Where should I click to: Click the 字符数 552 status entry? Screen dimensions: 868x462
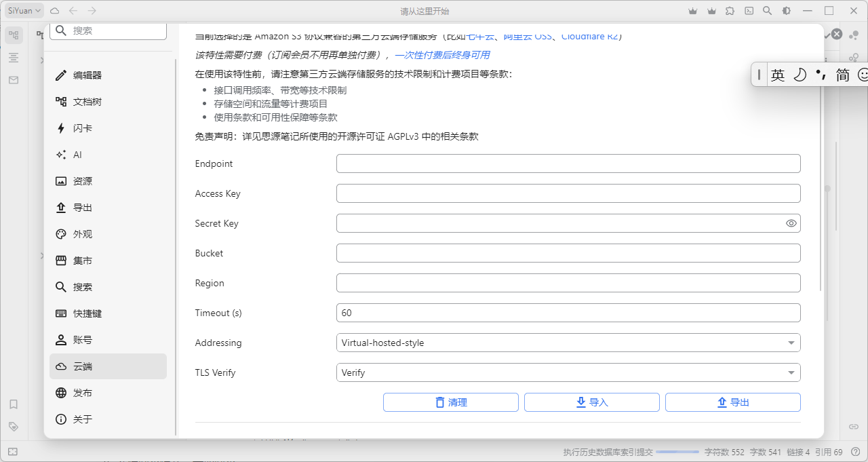pos(724,452)
